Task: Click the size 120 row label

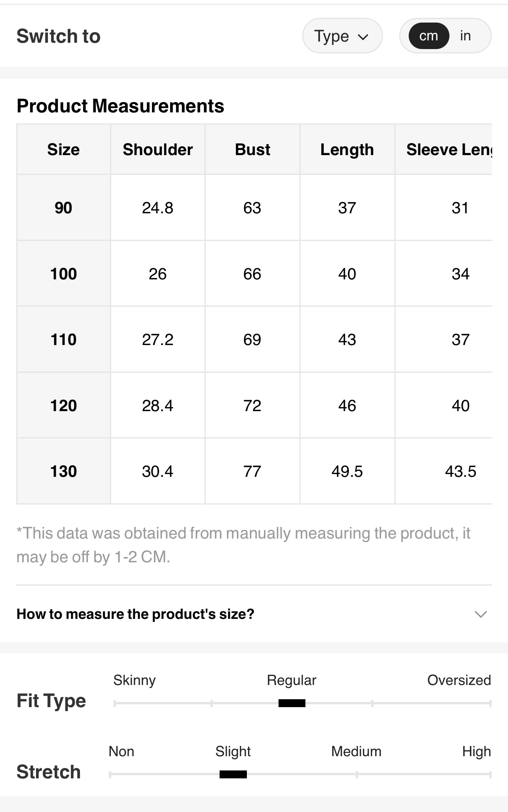Action: coord(63,406)
